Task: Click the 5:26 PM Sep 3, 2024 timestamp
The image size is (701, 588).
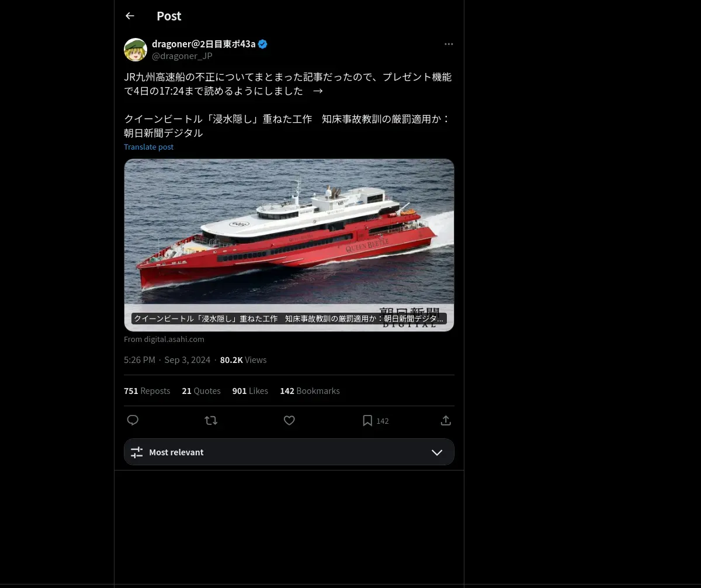Action: click(x=167, y=360)
